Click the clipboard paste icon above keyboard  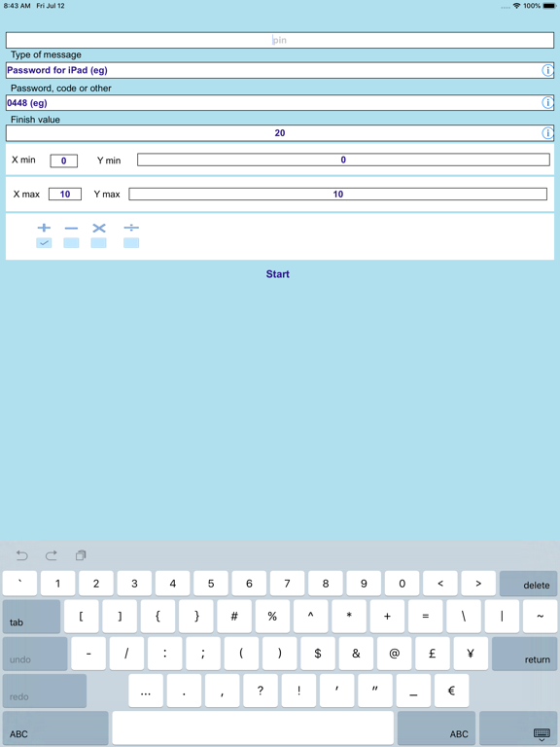(x=81, y=555)
